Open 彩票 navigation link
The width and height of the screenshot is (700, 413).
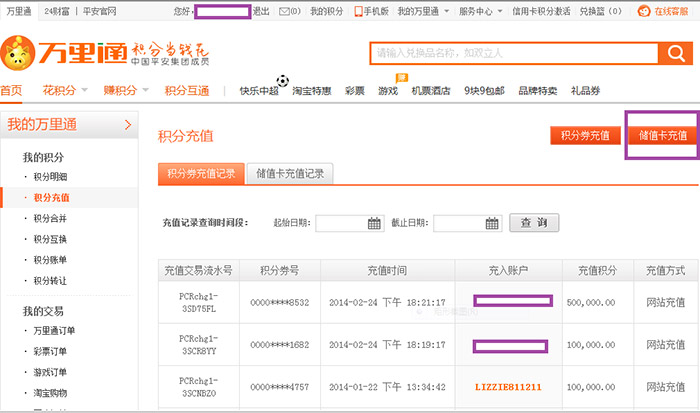[355, 91]
